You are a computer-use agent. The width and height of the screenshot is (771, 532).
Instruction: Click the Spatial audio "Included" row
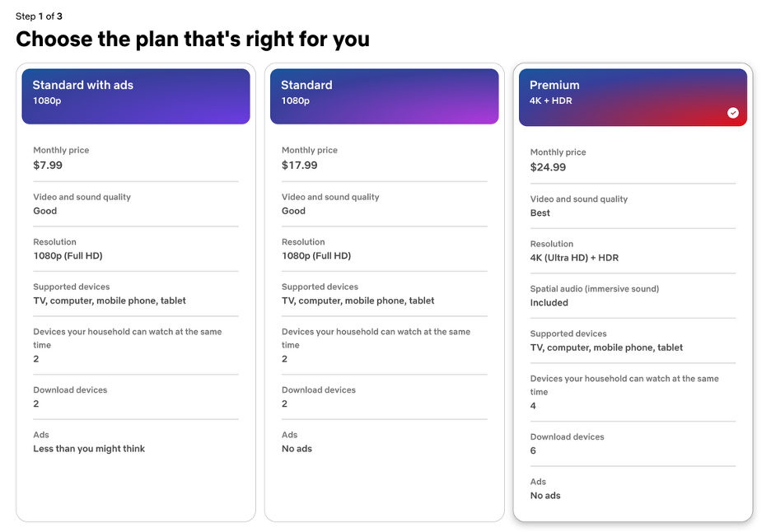[549, 303]
